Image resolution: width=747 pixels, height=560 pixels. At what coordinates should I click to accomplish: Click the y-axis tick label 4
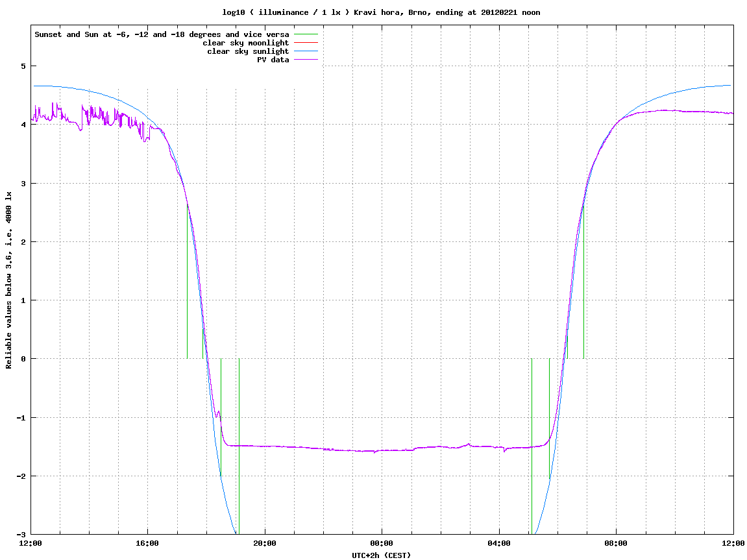(23, 125)
